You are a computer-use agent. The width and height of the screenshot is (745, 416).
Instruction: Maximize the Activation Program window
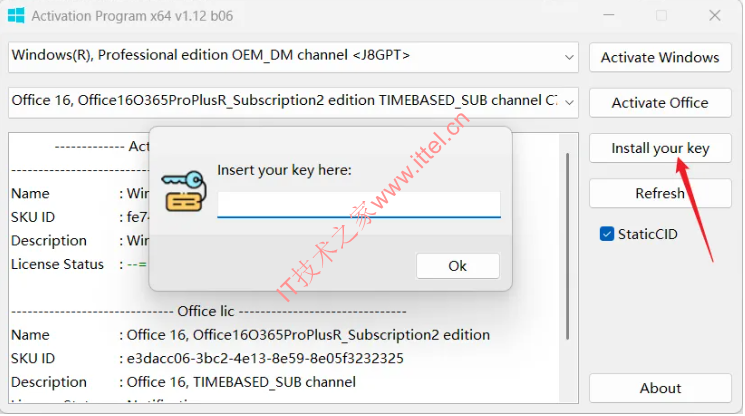(661, 15)
